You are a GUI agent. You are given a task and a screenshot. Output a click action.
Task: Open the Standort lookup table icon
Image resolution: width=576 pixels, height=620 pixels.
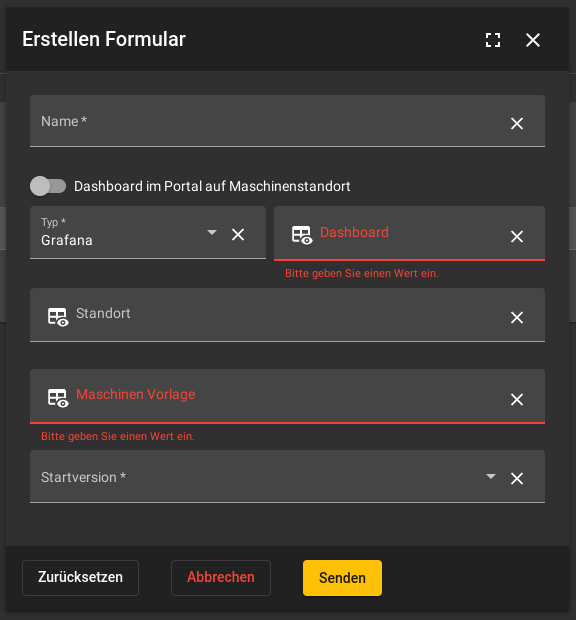click(x=58, y=317)
